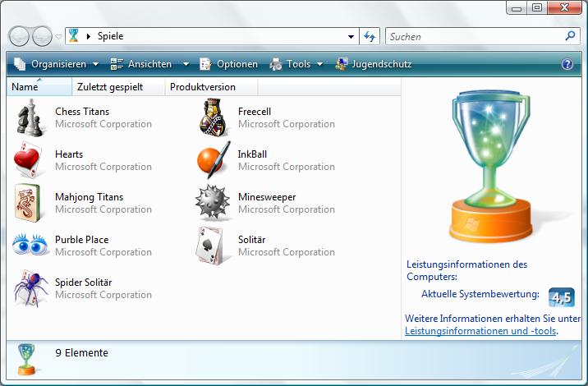
Task: Open recent pages dropdown beside nav buttons
Action: [x=59, y=37]
